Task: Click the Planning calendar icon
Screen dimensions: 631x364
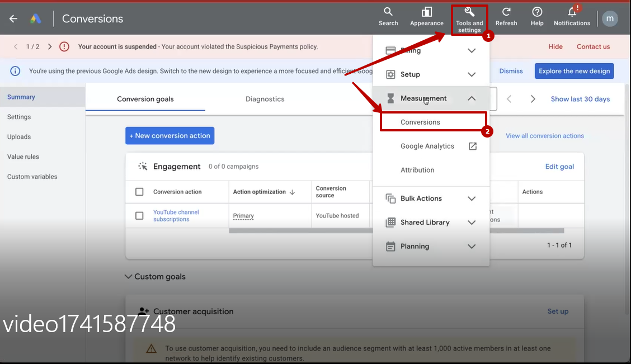Action: click(390, 246)
